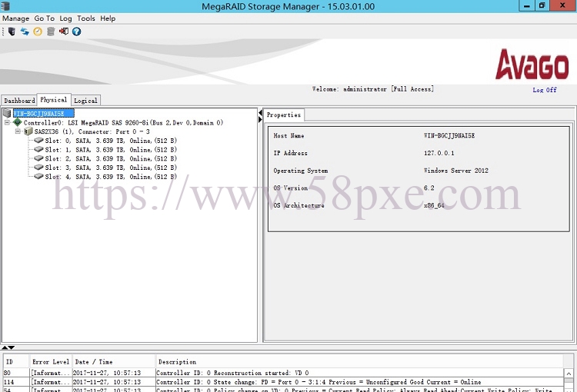
Task: Click the Slot 2 drive icon
Action: (38, 158)
